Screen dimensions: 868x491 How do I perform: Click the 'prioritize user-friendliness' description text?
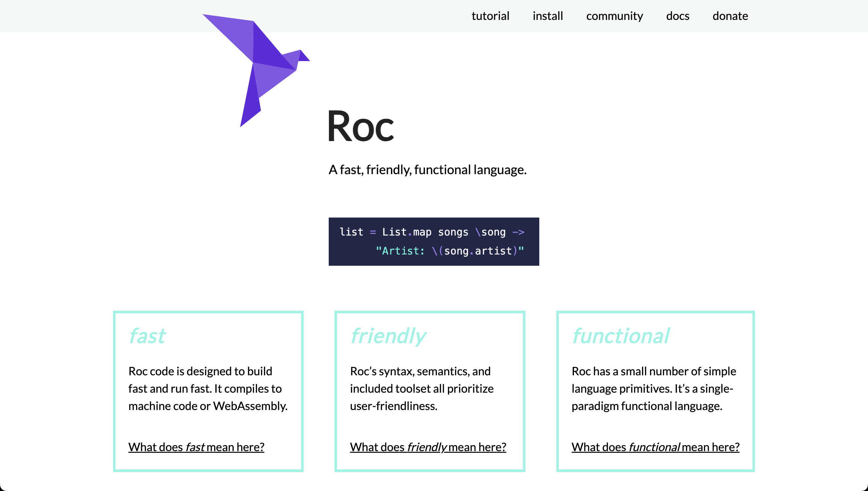422,388
